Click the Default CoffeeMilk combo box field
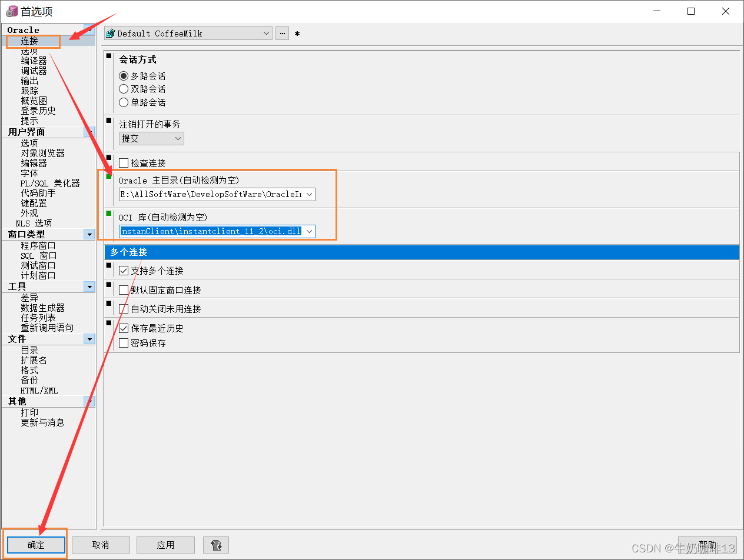The height and width of the screenshot is (560, 744). (188, 33)
